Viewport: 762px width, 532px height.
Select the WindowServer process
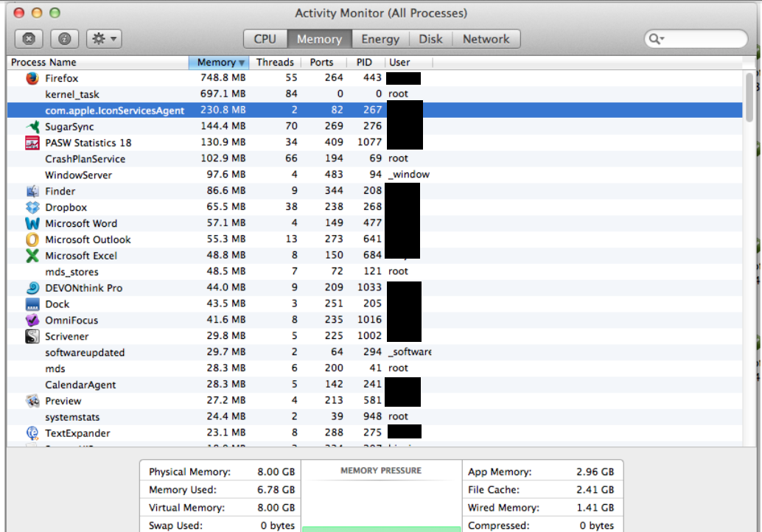[x=78, y=175]
